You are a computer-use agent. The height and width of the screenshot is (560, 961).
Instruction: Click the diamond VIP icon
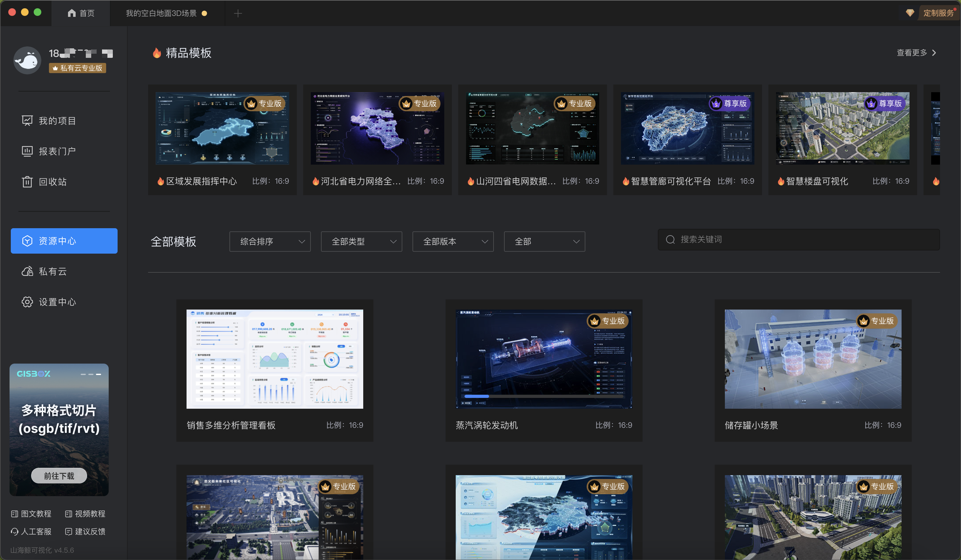910,13
